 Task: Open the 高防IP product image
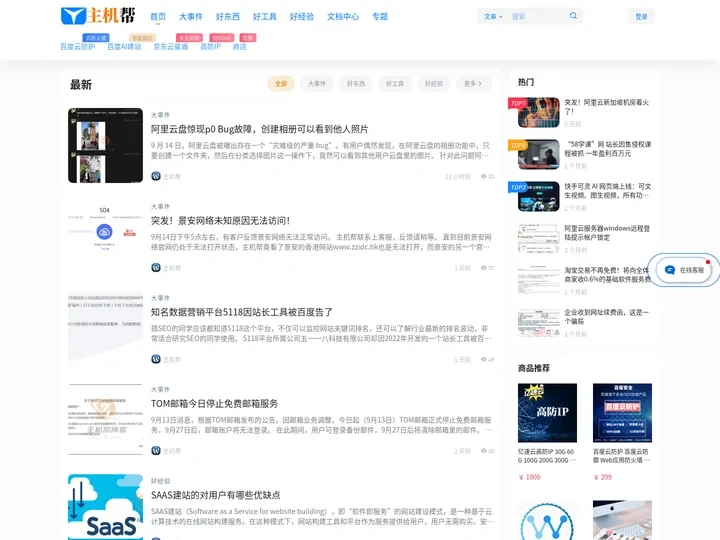tap(547, 413)
